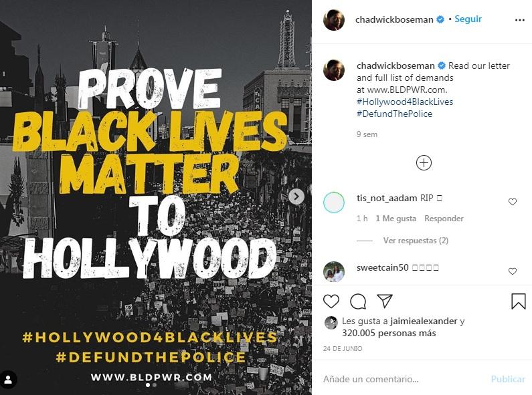Screen dimensions: 532x395
Task: Focus the Añade un comentario field
Action: pos(404,379)
